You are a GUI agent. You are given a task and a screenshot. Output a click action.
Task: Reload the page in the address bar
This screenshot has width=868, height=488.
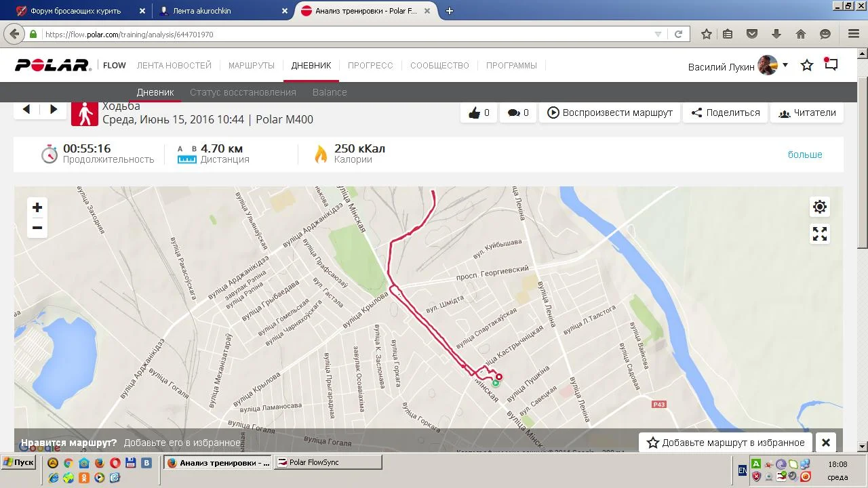(x=678, y=34)
